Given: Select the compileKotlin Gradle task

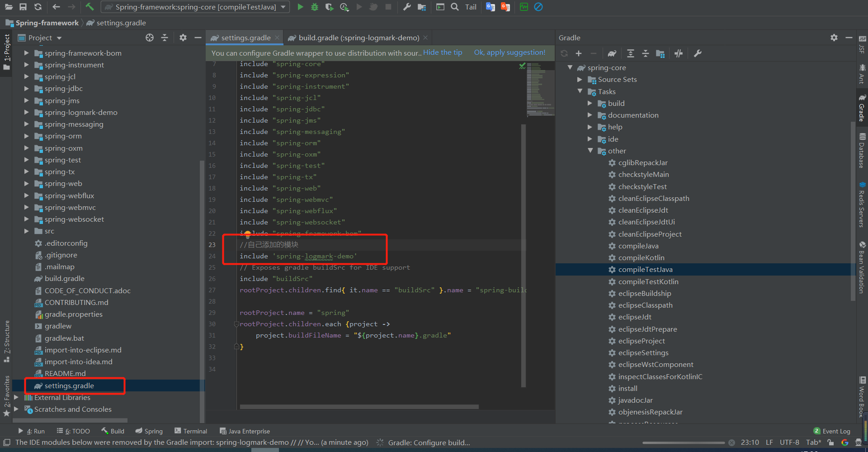Looking at the screenshot, I should tap(641, 257).
